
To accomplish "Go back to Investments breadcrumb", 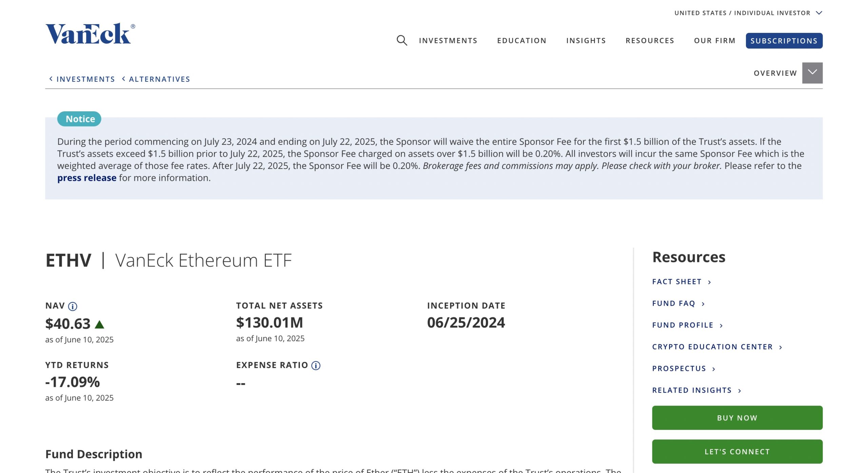I will tap(82, 79).
